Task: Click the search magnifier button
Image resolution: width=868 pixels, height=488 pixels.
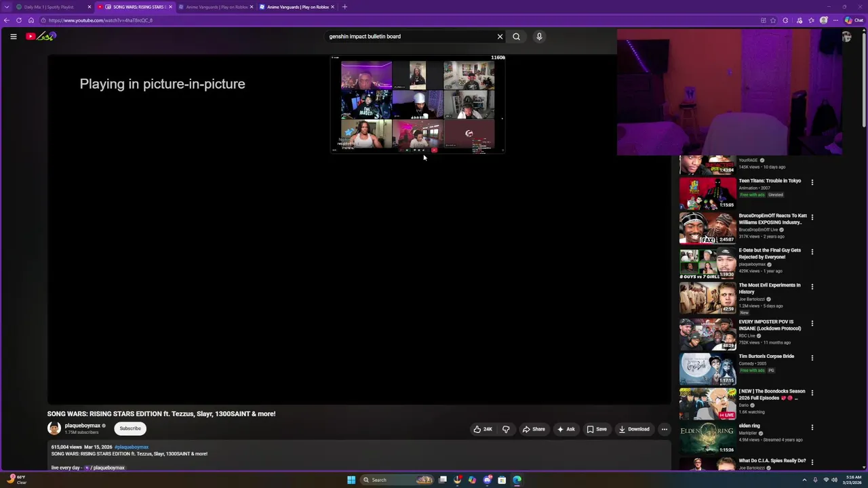Action: 516,37
